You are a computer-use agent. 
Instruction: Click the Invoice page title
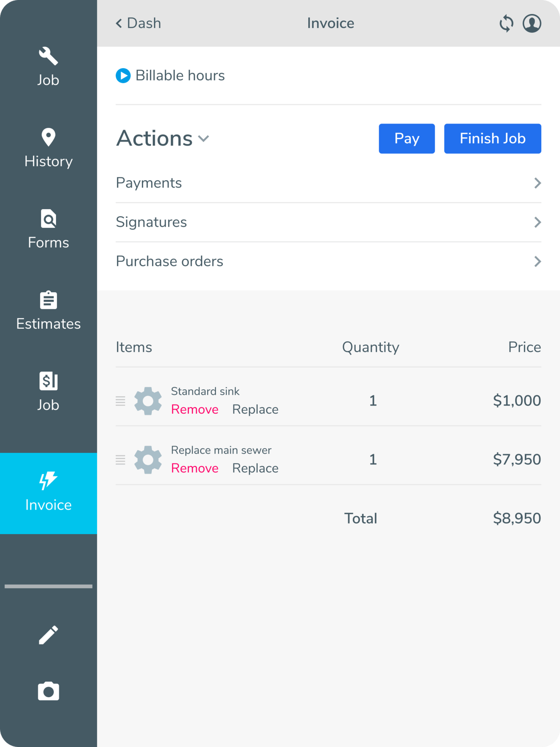pyautogui.click(x=331, y=23)
